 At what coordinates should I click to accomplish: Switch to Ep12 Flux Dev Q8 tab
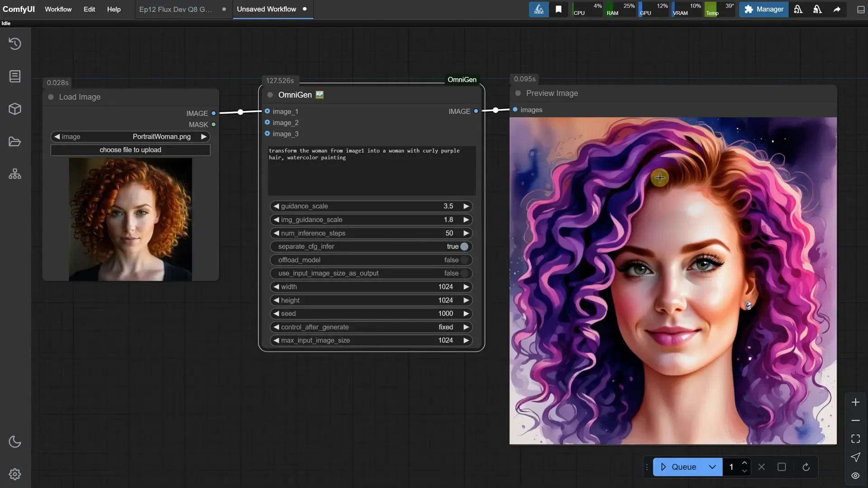pyautogui.click(x=175, y=9)
